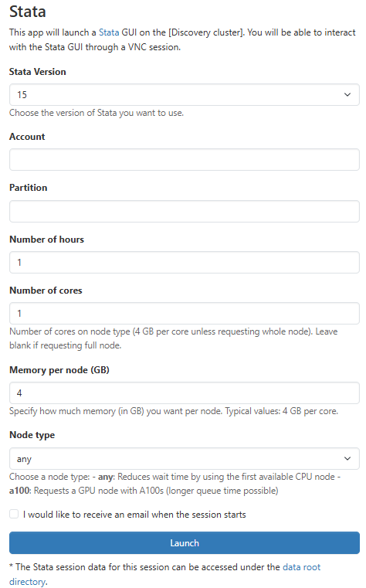Click the chevron arrow in Stata Version select
The height and width of the screenshot is (588, 366).
347,94
